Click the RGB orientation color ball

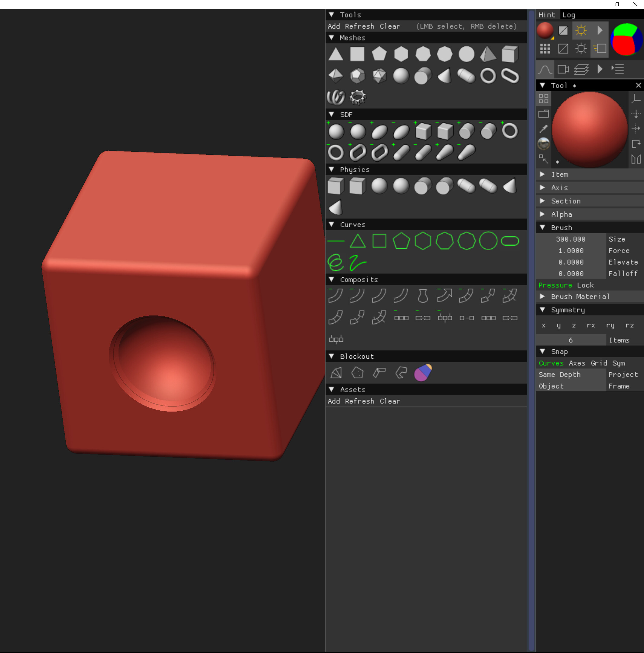point(627,40)
